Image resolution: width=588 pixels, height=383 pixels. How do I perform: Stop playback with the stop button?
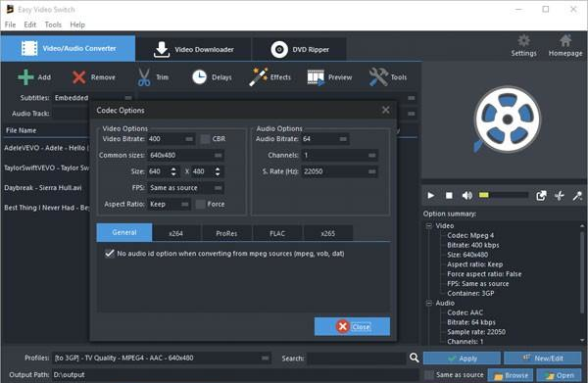click(449, 195)
